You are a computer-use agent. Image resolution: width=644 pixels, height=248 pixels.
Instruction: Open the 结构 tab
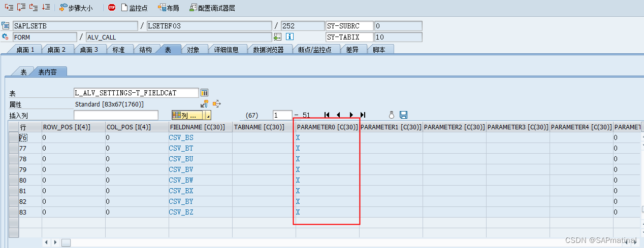[x=145, y=50]
